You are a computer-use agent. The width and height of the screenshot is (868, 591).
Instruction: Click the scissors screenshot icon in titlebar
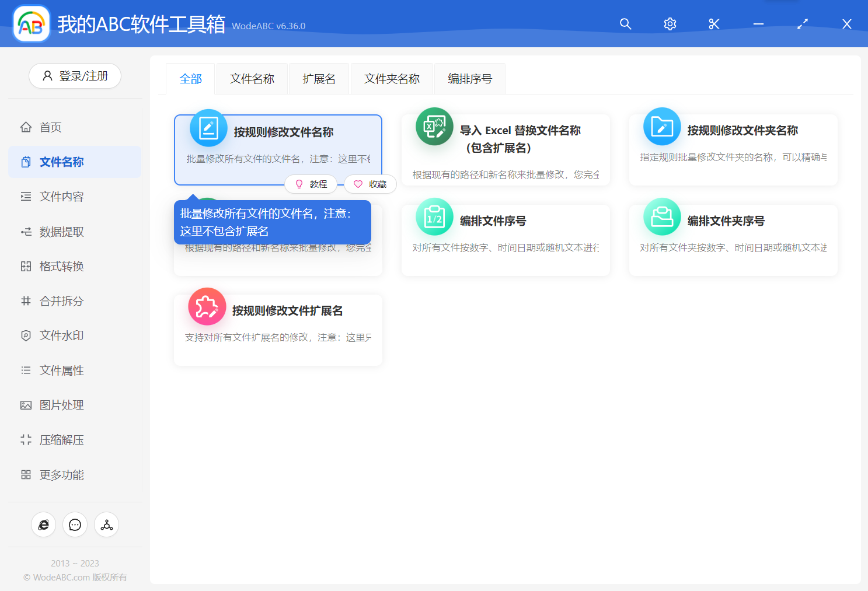coord(713,24)
